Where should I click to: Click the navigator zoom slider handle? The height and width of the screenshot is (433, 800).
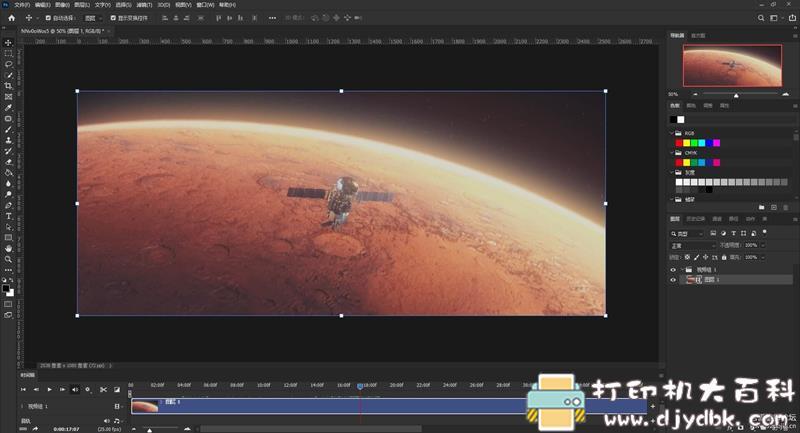736,95
